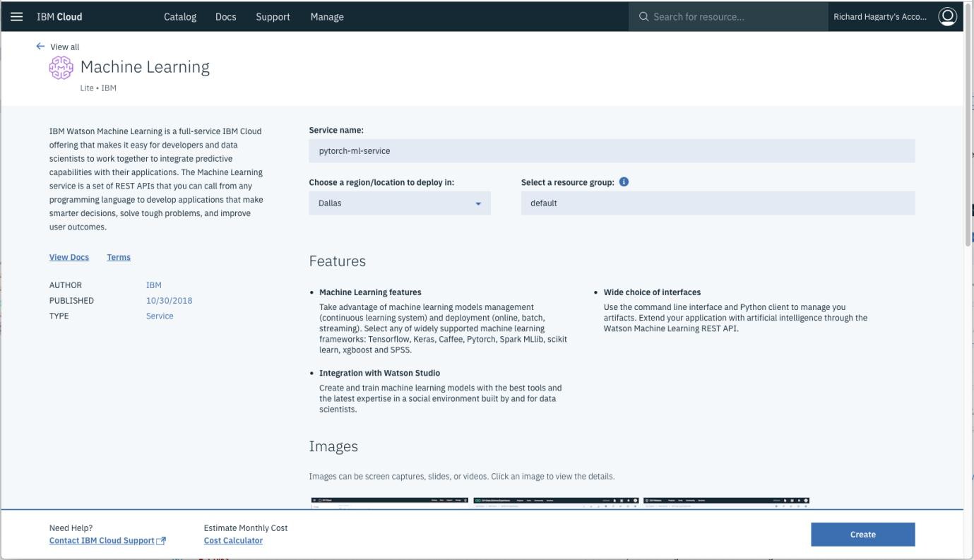
Task: Click the info icon beside resource group
Action: coord(623,182)
